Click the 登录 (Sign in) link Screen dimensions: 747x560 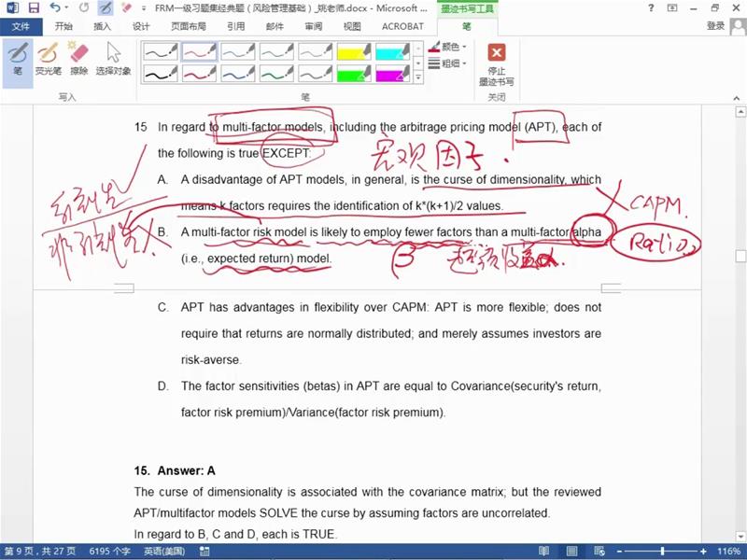click(715, 26)
